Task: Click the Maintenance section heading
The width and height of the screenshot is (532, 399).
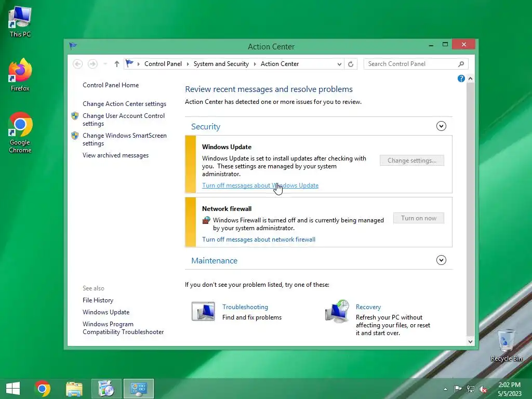Action: point(214,261)
